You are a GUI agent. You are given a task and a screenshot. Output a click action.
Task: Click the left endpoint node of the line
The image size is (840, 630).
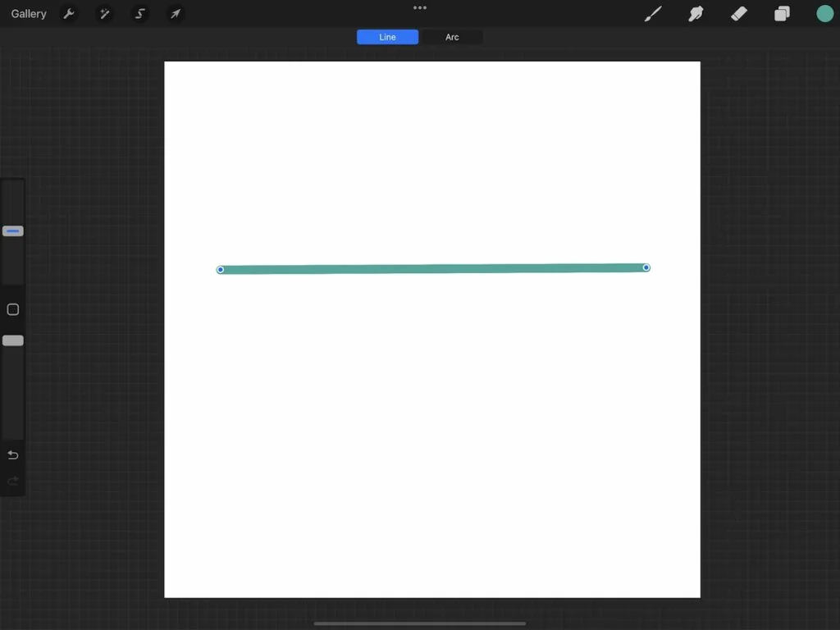click(220, 269)
